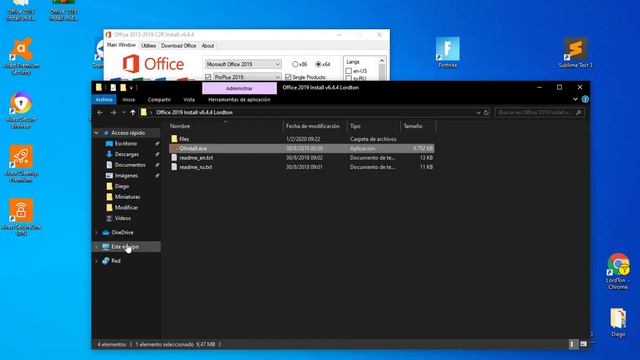Switch to Download Office tab in installer
This screenshot has height=360, width=640.
click(x=179, y=46)
